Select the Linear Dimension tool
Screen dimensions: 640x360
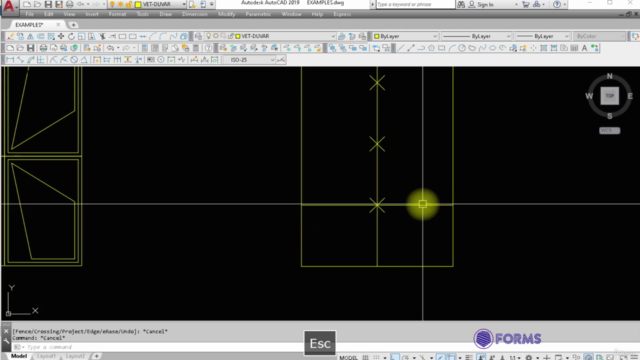tap(10, 60)
